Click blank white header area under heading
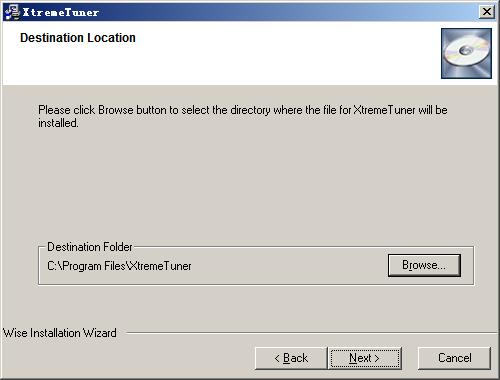500x380 pixels. (220, 65)
